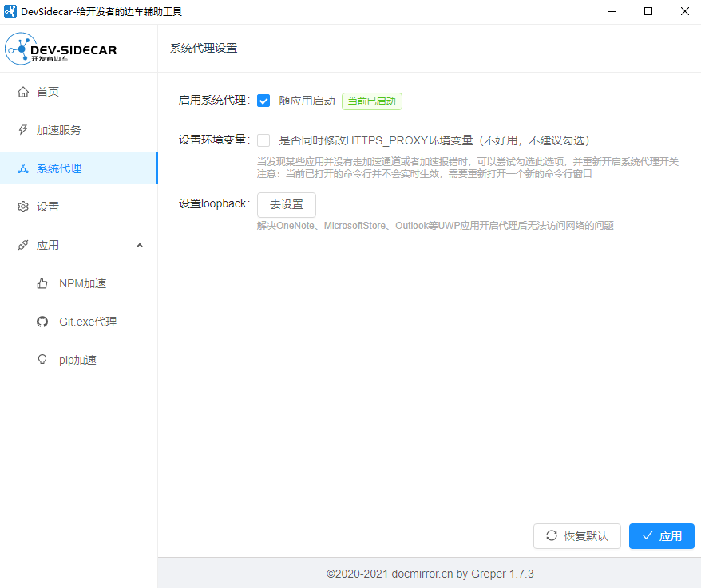Click the network icon beside 系统代理
This screenshot has width=701, height=588.
[23, 168]
